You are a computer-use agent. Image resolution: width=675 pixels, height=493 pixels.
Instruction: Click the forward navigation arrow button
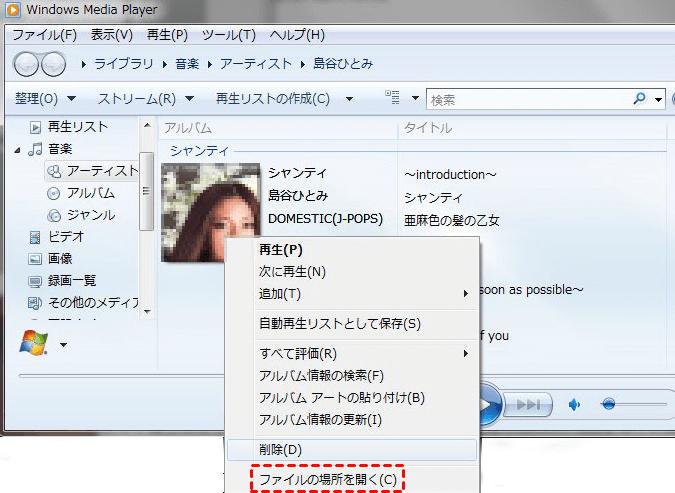tap(52, 64)
